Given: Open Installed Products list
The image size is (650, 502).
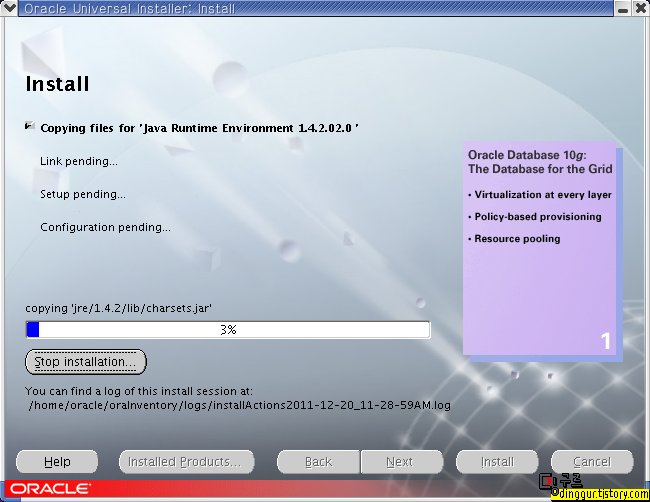Looking at the screenshot, I should (187, 462).
